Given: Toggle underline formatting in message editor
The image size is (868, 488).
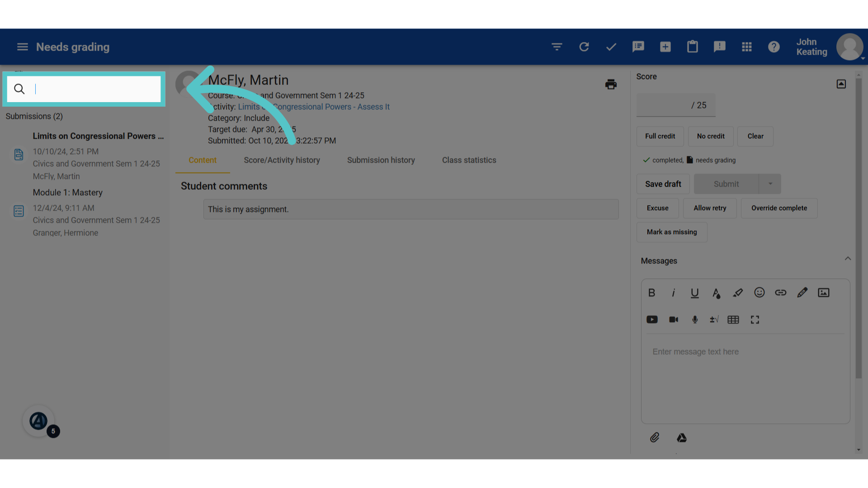Looking at the screenshot, I should [695, 293].
